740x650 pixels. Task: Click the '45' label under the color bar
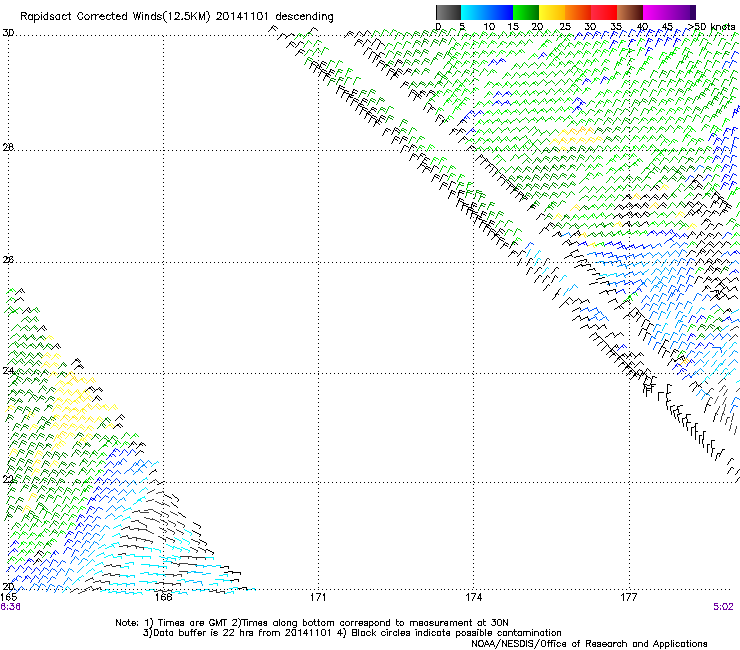pyautogui.click(x=667, y=26)
